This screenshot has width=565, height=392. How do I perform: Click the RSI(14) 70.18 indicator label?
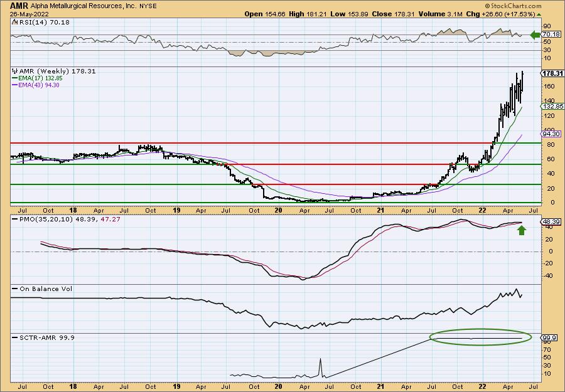(x=43, y=23)
